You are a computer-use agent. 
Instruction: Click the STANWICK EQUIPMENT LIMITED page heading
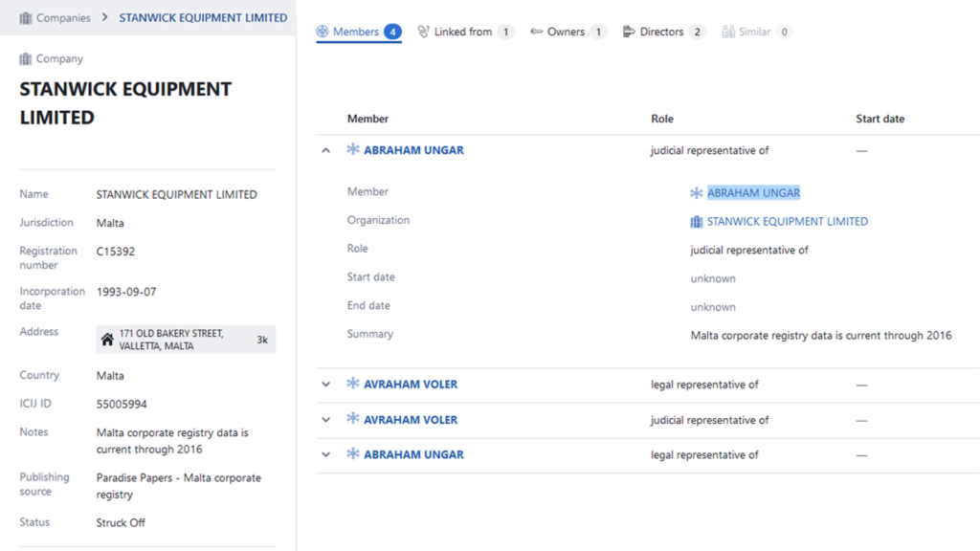[x=125, y=103]
